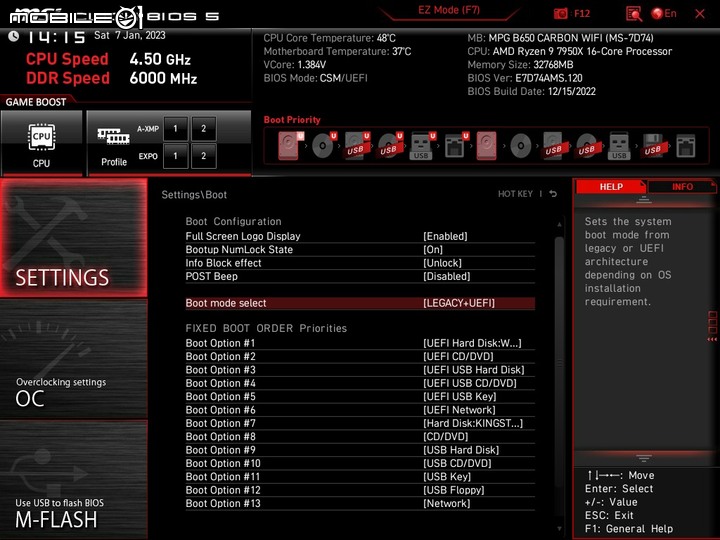Switch to EZ Mode (F7)
The image size is (720, 540).
pyautogui.click(x=449, y=10)
